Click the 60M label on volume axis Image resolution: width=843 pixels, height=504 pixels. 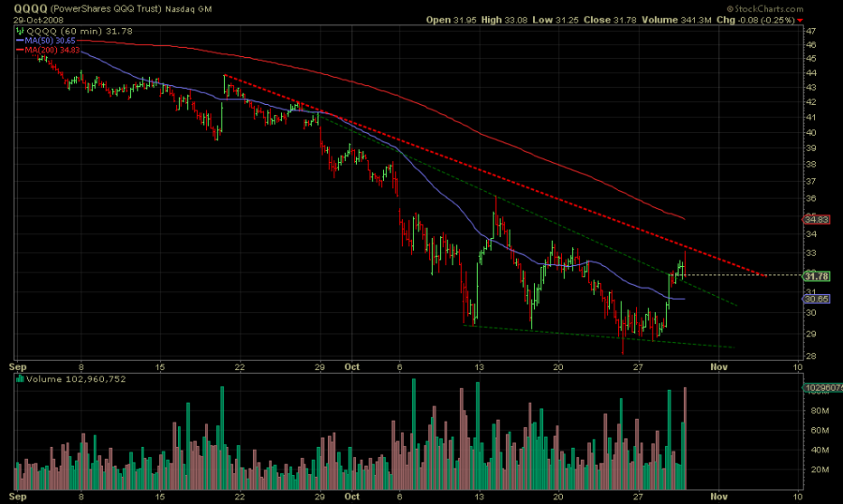[820, 430]
